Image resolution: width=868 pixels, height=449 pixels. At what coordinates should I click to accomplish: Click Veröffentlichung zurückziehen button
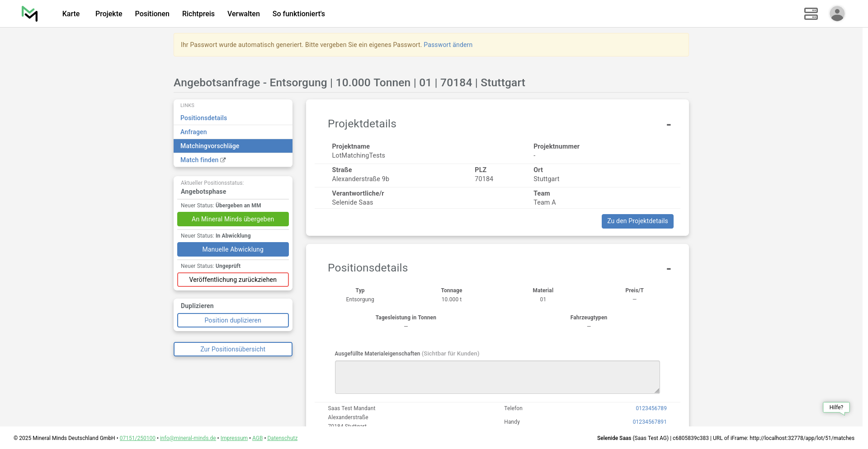tap(233, 280)
